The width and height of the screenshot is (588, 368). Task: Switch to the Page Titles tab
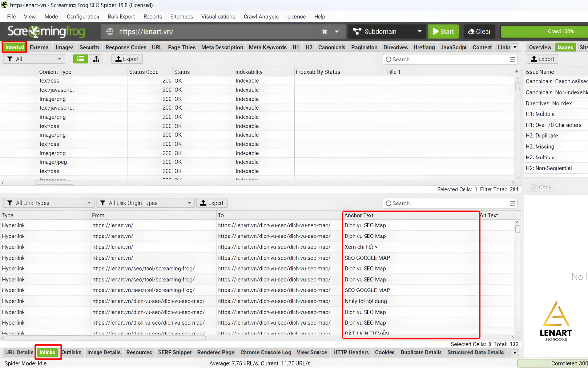point(181,48)
